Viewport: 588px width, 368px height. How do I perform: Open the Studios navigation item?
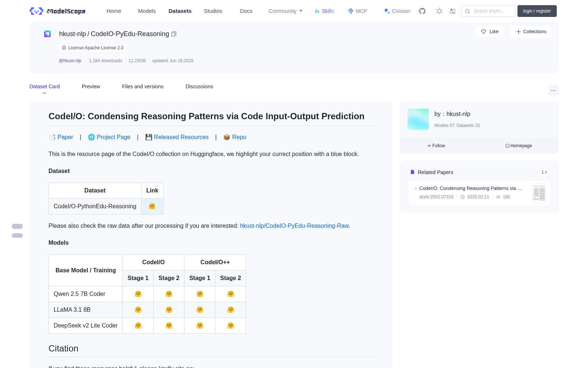213,11
